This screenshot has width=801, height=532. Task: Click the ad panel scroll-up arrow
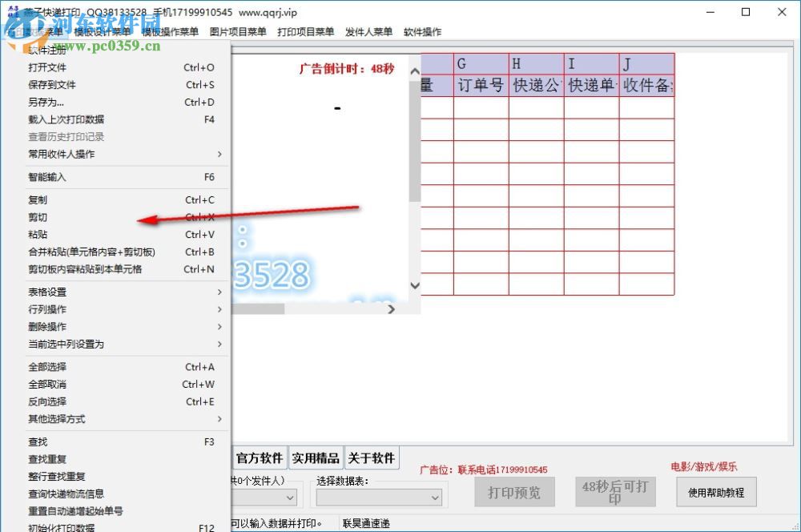pos(415,71)
